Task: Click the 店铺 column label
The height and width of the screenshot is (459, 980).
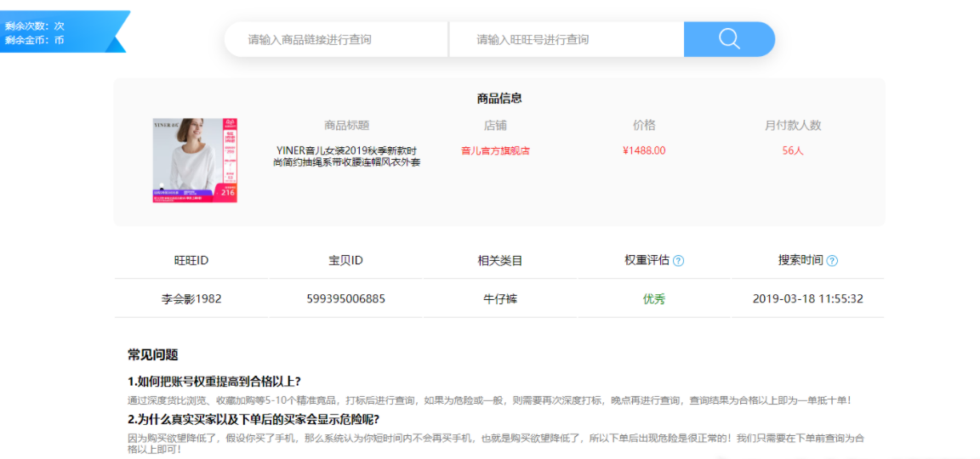Action: (x=495, y=125)
